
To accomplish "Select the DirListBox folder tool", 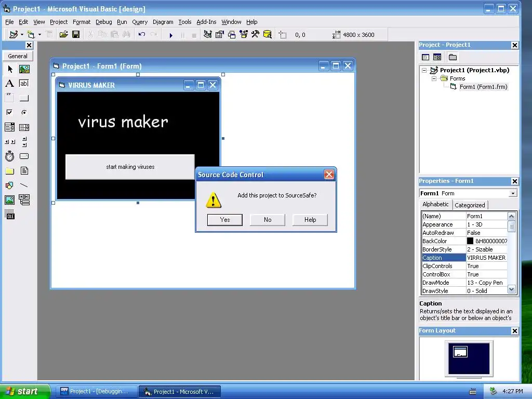I will (x=10, y=171).
